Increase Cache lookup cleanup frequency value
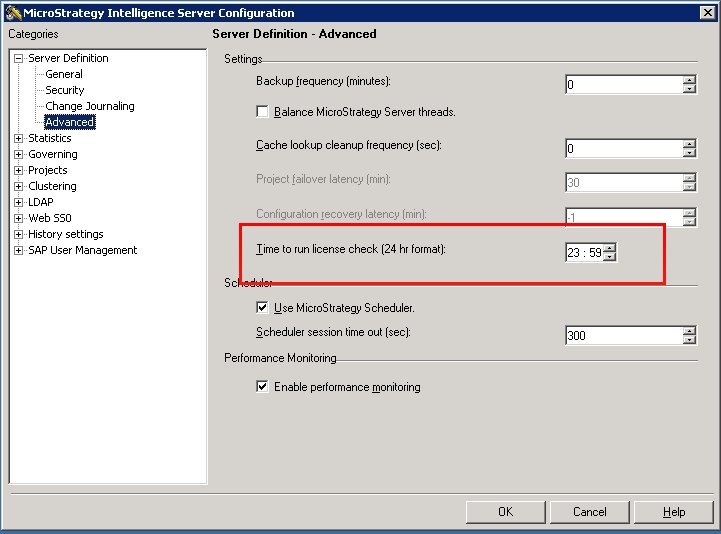Image resolution: width=721 pixels, height=534 pixels. (689, 144)
